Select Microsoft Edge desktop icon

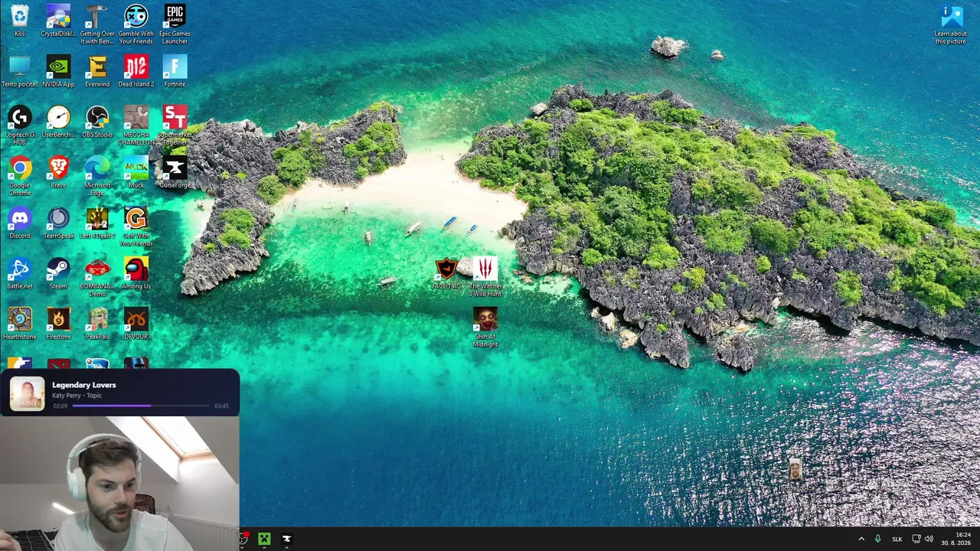pos(97,176)
